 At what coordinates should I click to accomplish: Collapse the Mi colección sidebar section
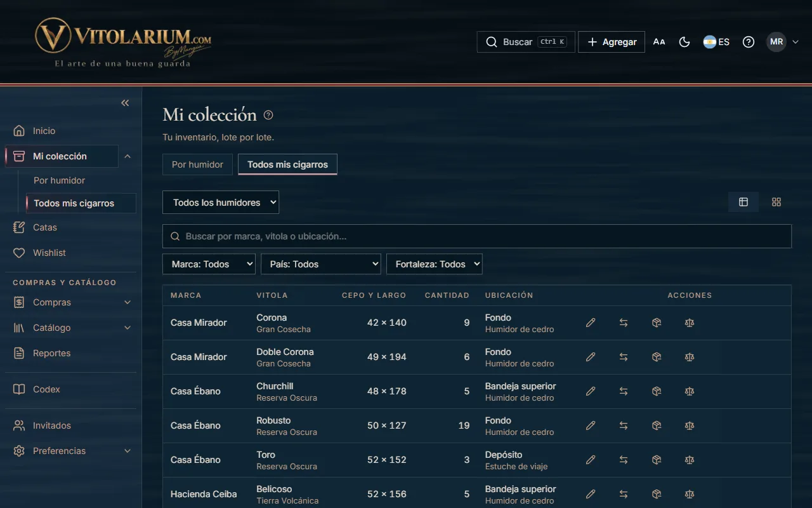pyautogui.click(x=128, y=156)
